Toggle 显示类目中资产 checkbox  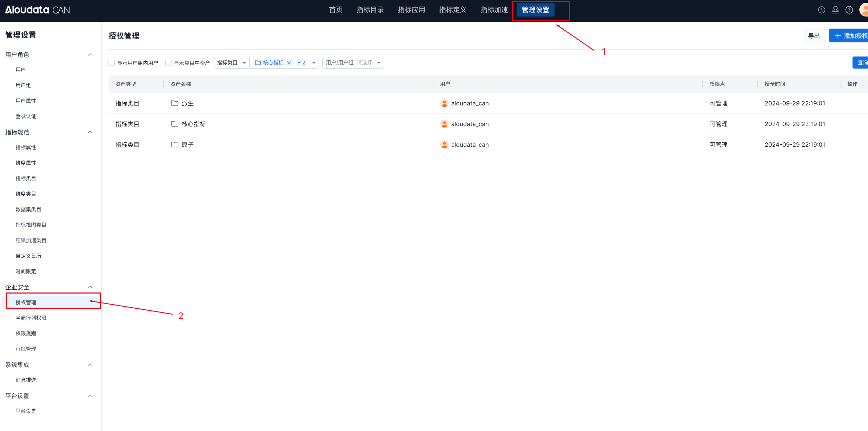click(x=168, y=63)
